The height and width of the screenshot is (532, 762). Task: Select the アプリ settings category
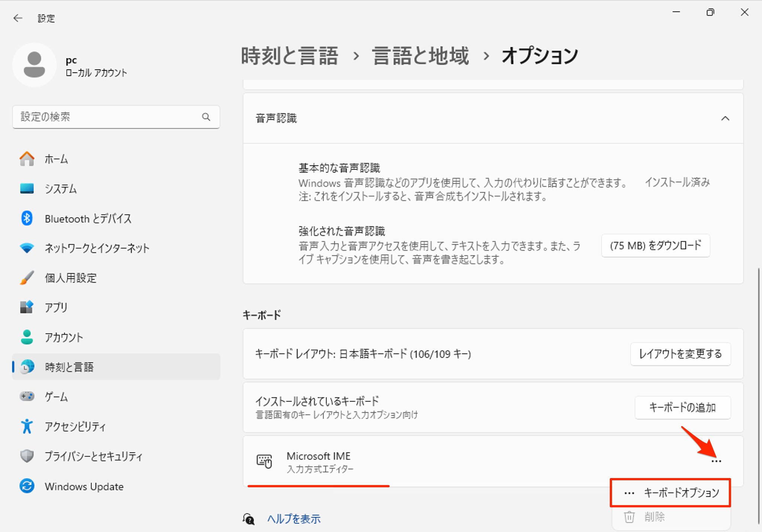[56, 307]
